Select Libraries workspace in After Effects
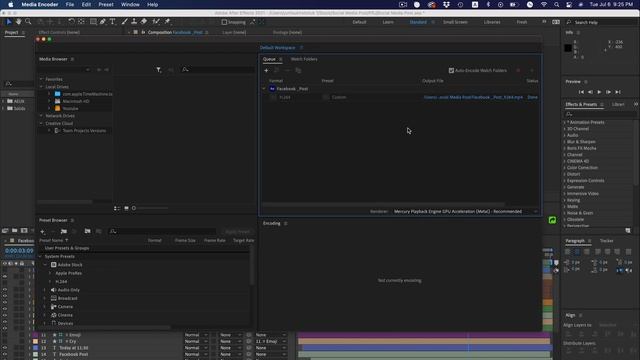This screenshot has width=640, height=360. tap(492, 22)
